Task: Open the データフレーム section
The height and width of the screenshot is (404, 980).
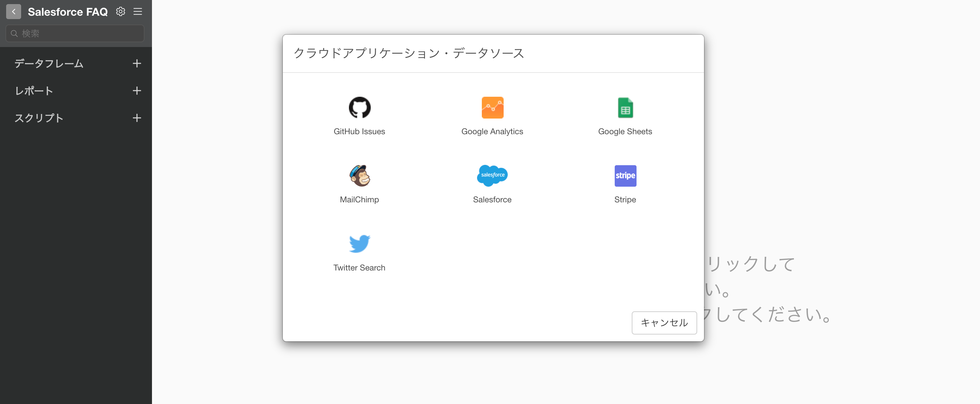Action: (49, 63)
